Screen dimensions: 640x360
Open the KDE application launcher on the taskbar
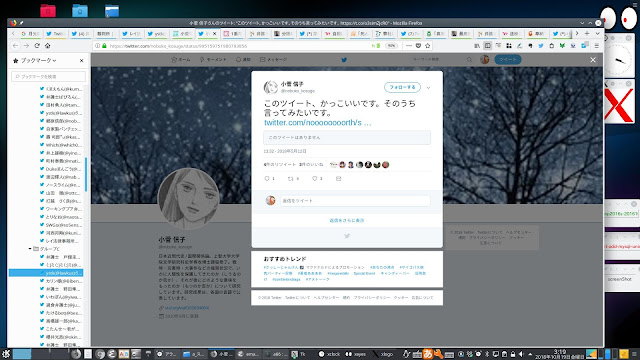(6, 354)
